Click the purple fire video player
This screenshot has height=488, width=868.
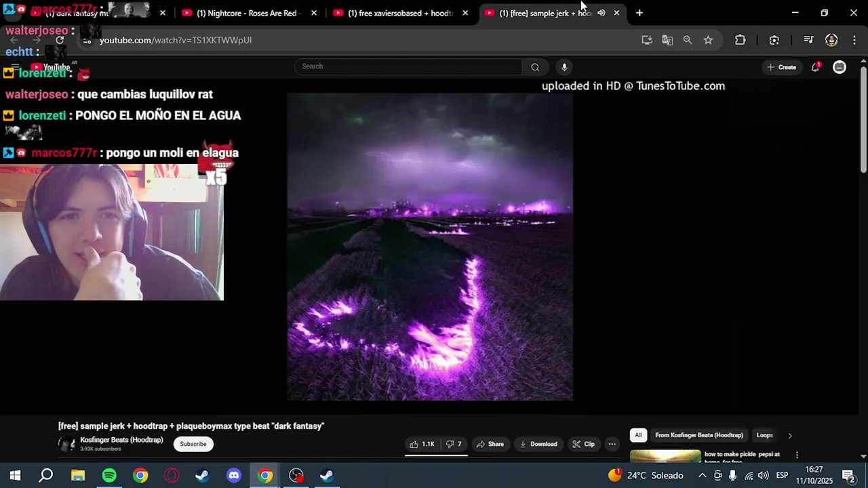pyautogui.click(x=430, y=247)
